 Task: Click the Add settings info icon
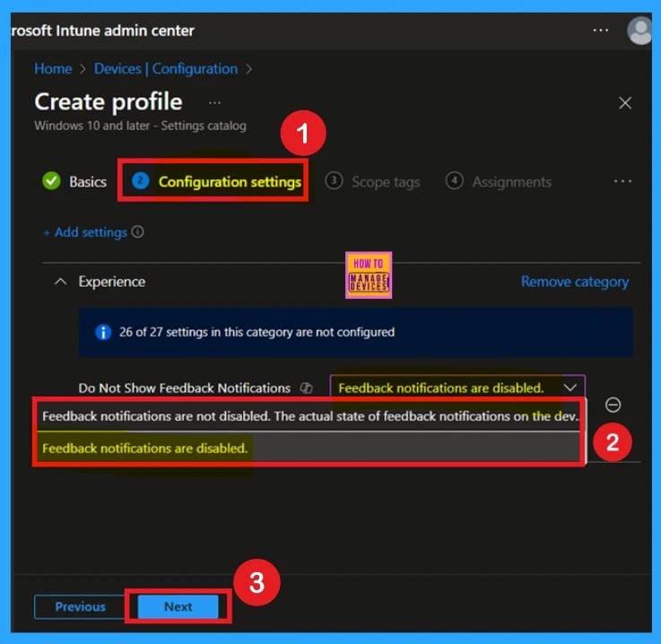click(x=137, y=231)
